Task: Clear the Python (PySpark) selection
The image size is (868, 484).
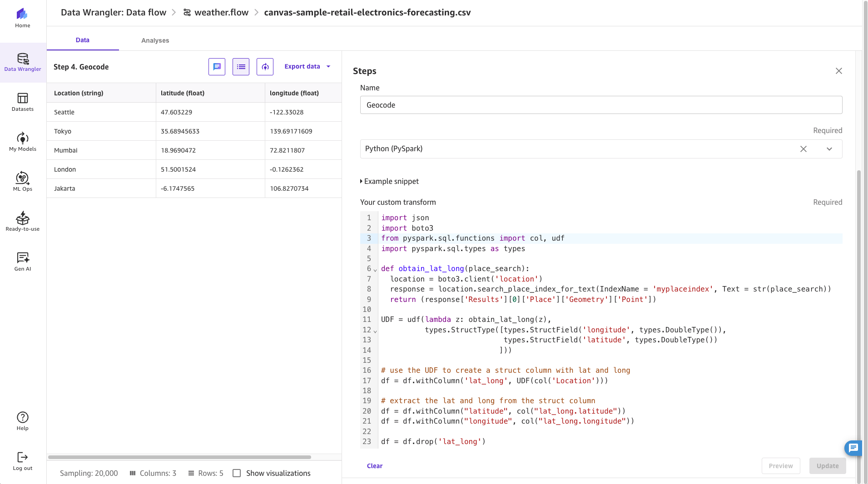Action: pos(804,149)
